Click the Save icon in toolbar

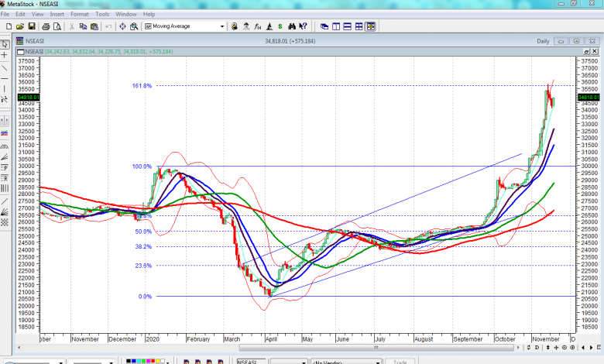[x=32, y=26]
